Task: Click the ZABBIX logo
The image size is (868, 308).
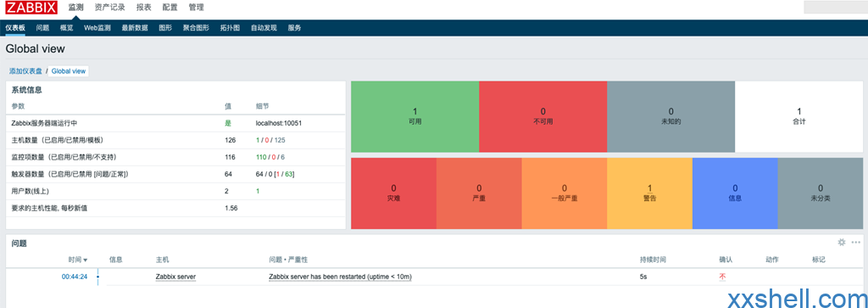Action: coord(31,7)
